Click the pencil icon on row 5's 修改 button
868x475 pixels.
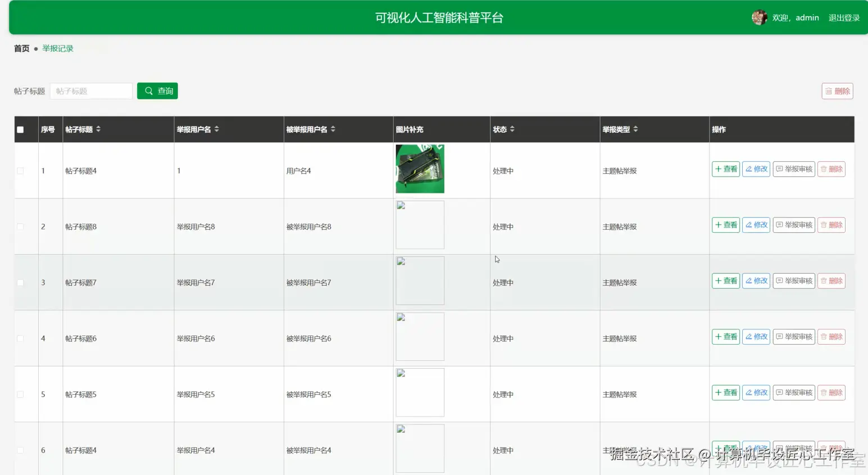pyautogui.click(x=749, y=392)
